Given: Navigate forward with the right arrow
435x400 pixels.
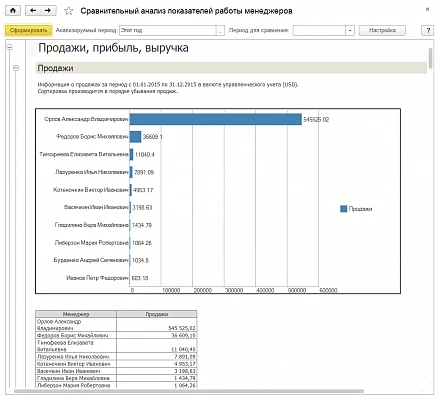Looking at the screenshot, I should 48,11.
